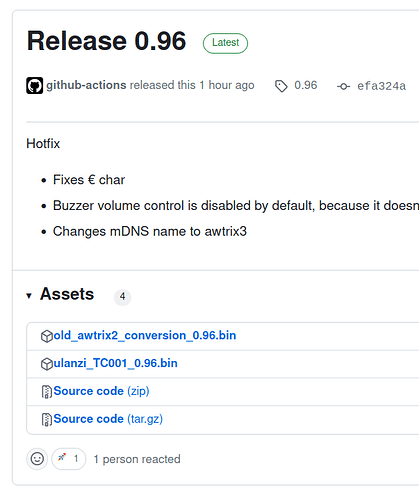Collapse the Assets section triangle
Image resolution: width=419 pixels, height=500 pixels.
click(29, 296)
